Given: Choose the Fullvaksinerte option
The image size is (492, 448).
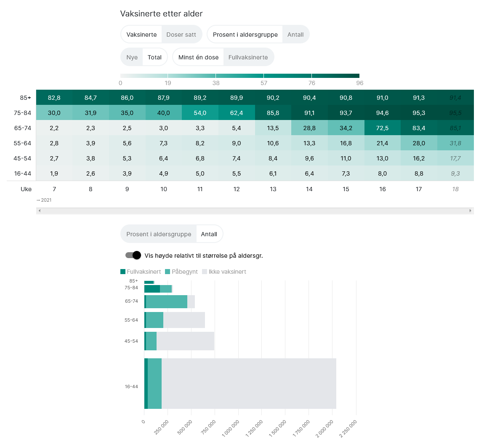Looking at the screenshot, I should click(248, 57).
